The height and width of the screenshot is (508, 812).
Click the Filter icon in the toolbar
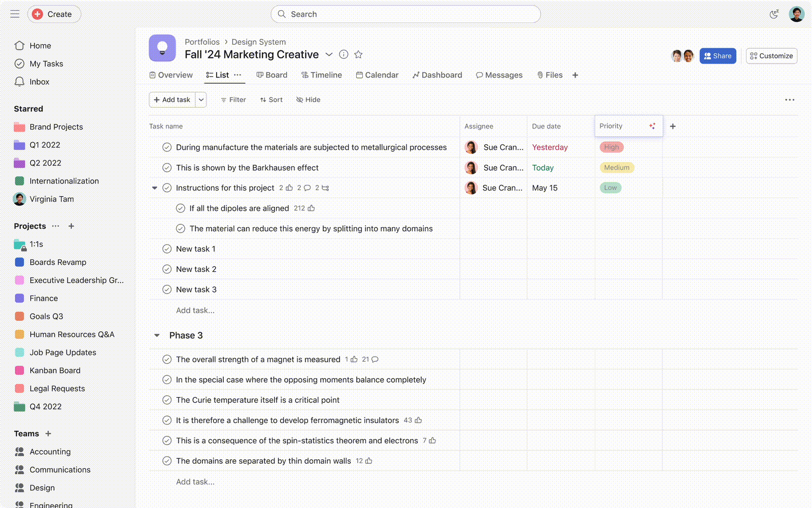pyautogui.click(x=224, y=100)
